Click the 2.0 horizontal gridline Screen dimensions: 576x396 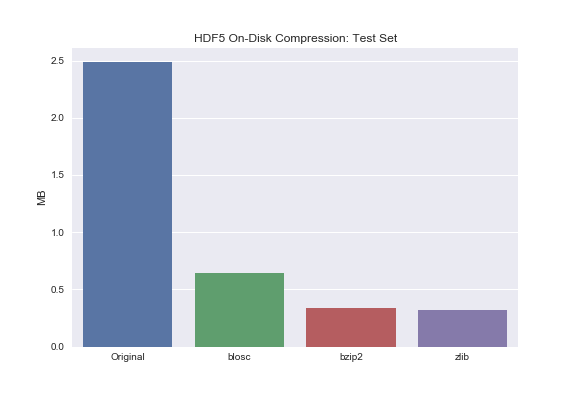[345, 118]
